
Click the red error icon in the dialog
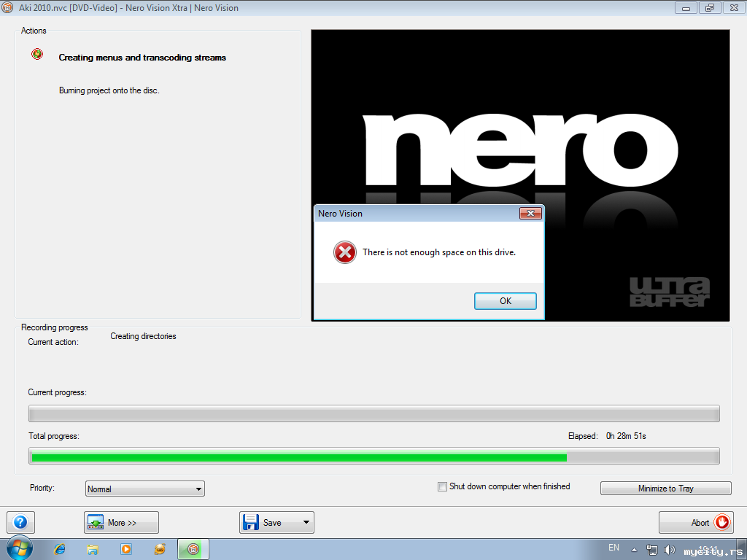(345, 252)
